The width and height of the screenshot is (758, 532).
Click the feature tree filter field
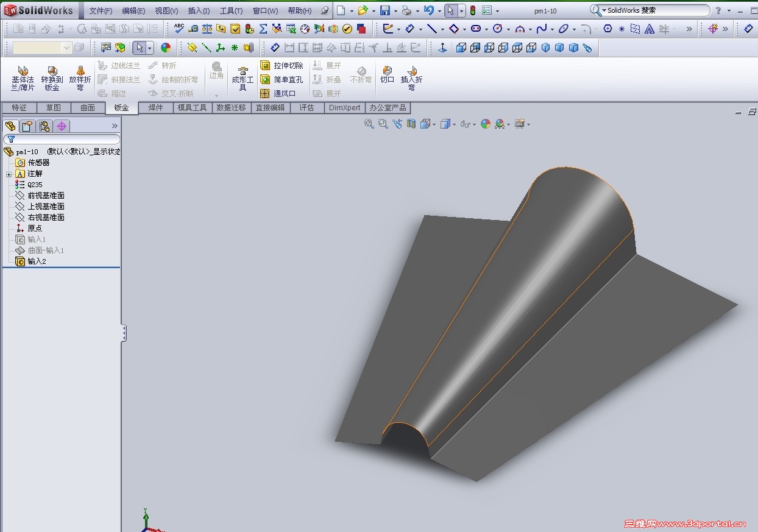(x=62, y=140)
